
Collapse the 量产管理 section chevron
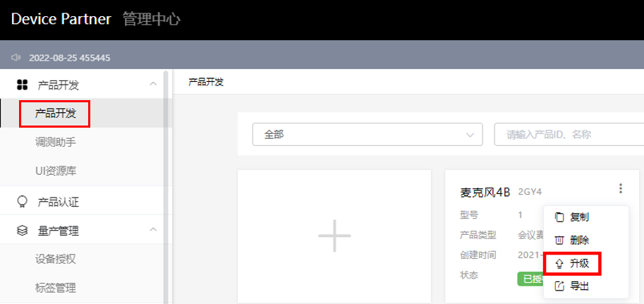pyautogui.click(x=153, y=230)
